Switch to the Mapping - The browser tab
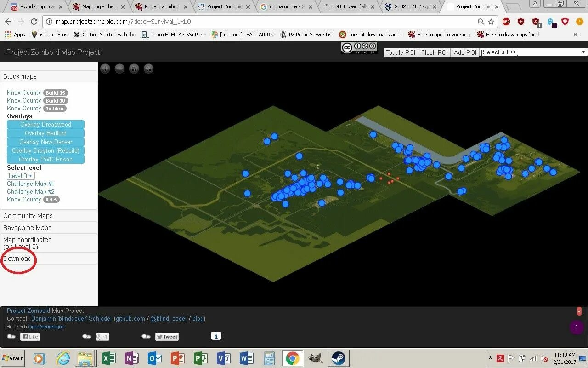Image resolution: width=588 pixels, height=368 pixels. click(x=98, y=6)
